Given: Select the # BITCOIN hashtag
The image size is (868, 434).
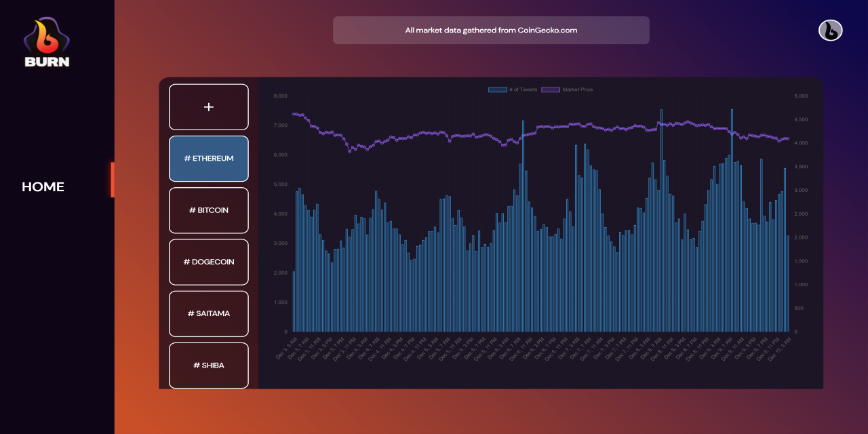Looking at the screenshot, I should pyautogui.click(x=208, y=210).
